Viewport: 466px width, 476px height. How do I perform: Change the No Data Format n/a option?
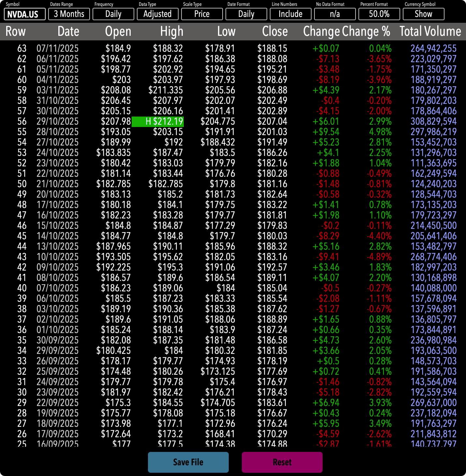tap(335, 14)
